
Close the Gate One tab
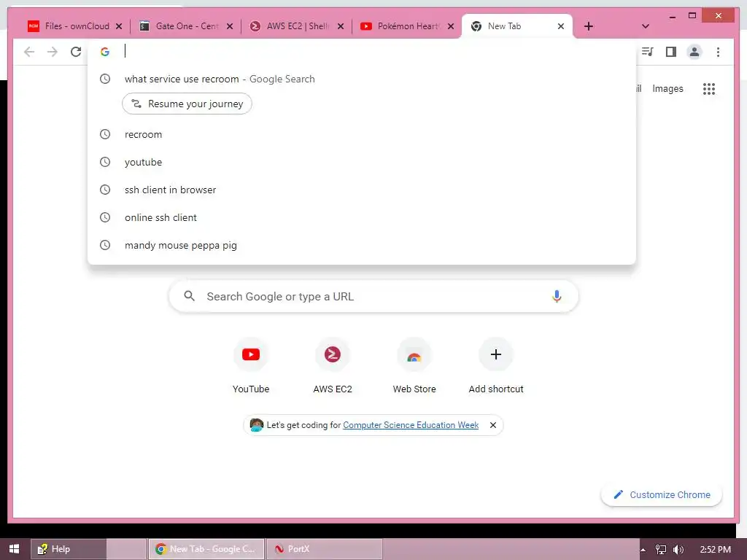point(230,26)
